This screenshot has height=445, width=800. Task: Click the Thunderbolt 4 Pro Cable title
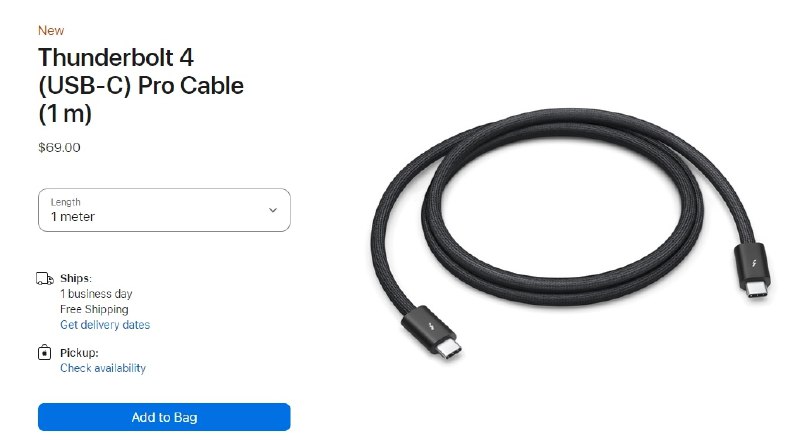pos(141,85)
